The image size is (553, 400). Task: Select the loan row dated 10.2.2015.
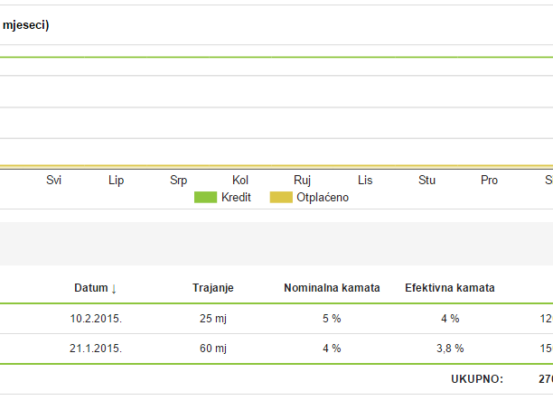point(276,319)
